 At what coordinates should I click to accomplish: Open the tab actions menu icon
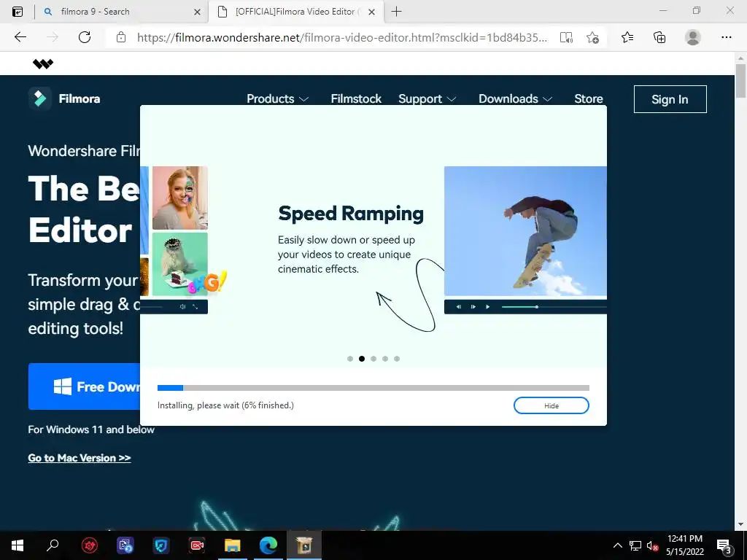coord(18,12)
